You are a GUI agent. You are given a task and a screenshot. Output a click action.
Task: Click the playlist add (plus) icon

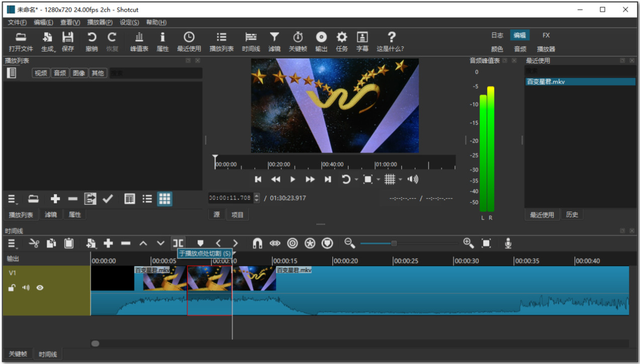pyautogui.click(x=55, y=199)
